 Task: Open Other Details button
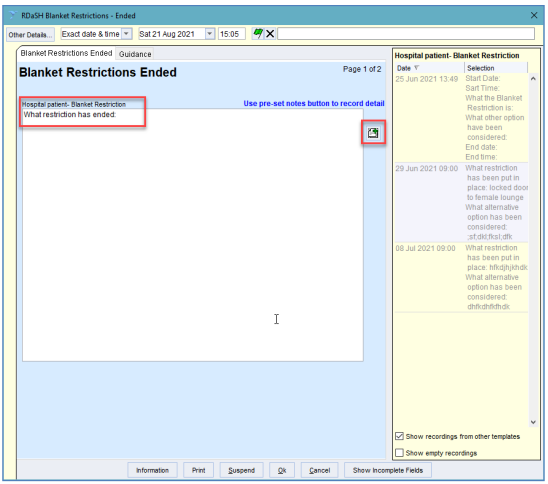(x=30, y=35)
